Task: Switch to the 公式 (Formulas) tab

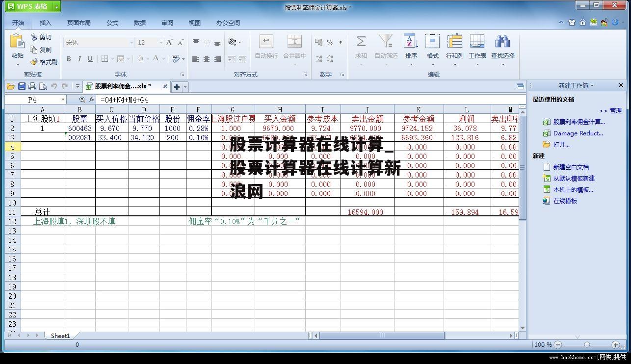Action: click(x=112, y=23)
